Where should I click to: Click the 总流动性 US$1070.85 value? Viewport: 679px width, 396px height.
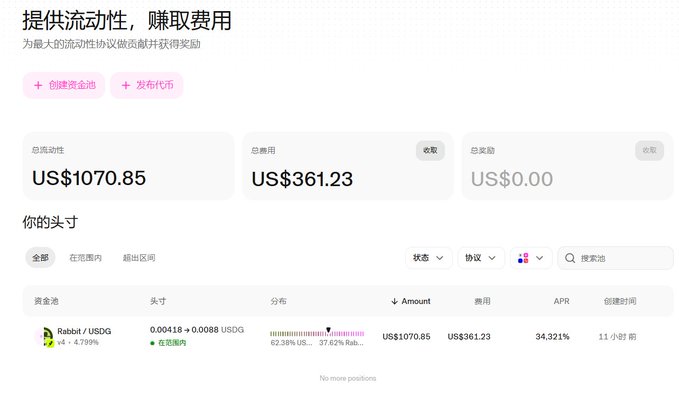[x=89, y=178]
